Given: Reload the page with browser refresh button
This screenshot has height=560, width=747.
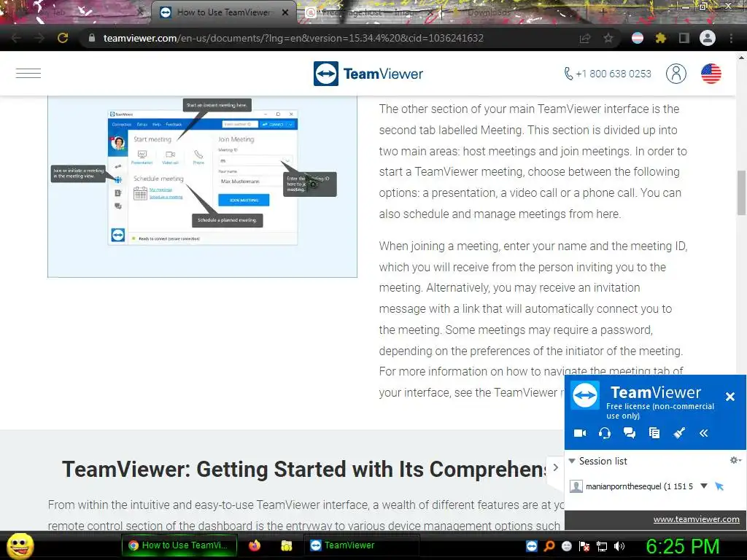Looking at the screenshot, I should pos(63,38).
